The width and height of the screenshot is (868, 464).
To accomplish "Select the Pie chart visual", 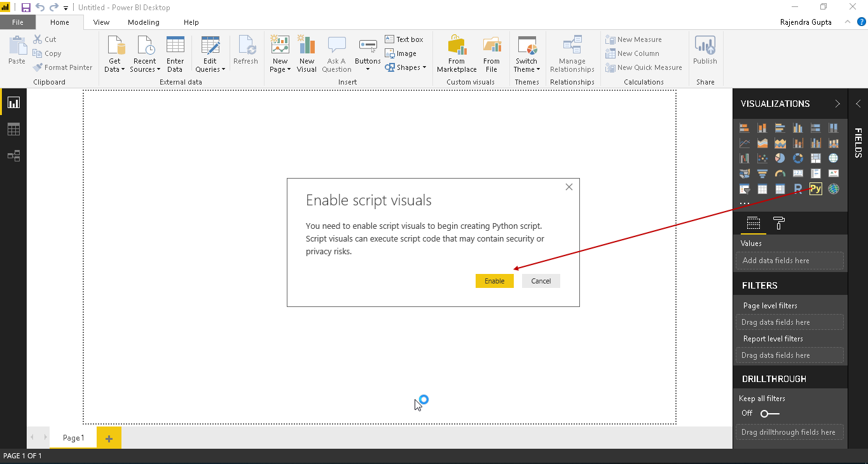I will coord(780,158).
